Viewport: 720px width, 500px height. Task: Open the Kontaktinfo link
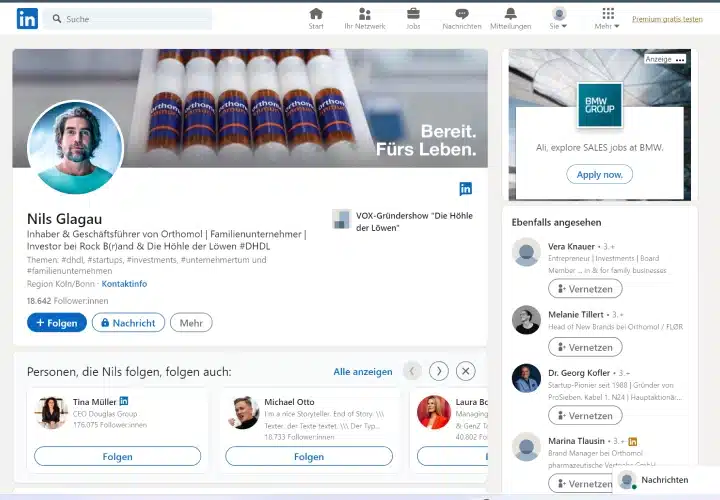click(x=124, y=284)
